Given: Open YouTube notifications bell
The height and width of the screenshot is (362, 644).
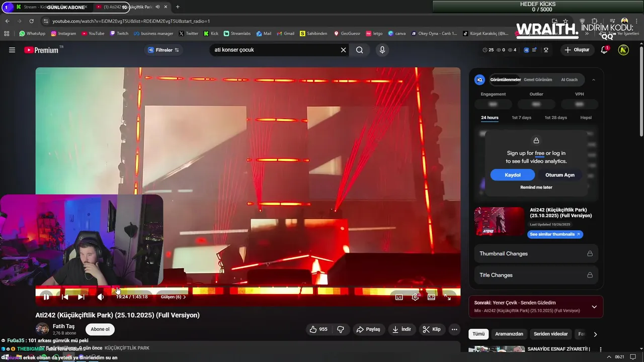Looking at the screenshot, I should tap(604, 50).
